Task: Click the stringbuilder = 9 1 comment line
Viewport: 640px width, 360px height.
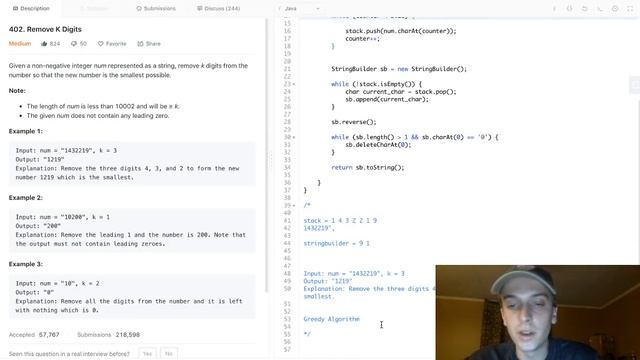Action: pyautogui.click(x=336, y=244)
